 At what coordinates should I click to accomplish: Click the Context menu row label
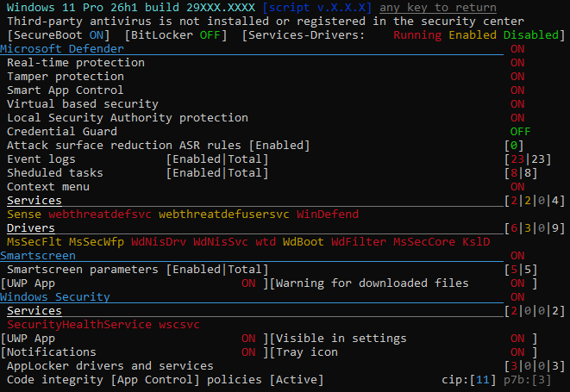tap(48, 187)
